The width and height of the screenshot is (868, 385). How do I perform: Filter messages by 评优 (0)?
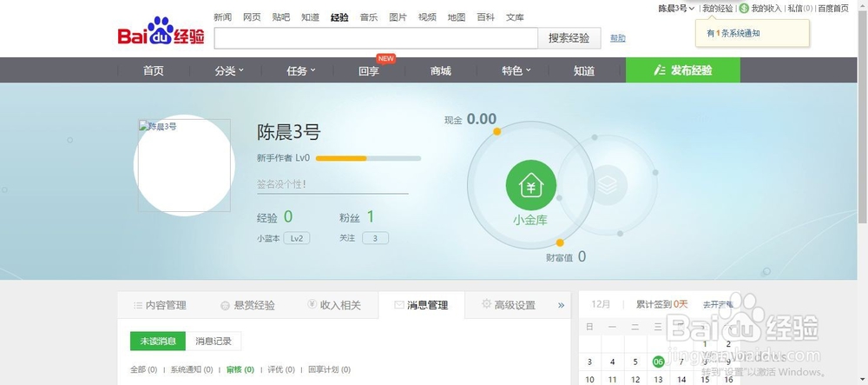(281, 369)
